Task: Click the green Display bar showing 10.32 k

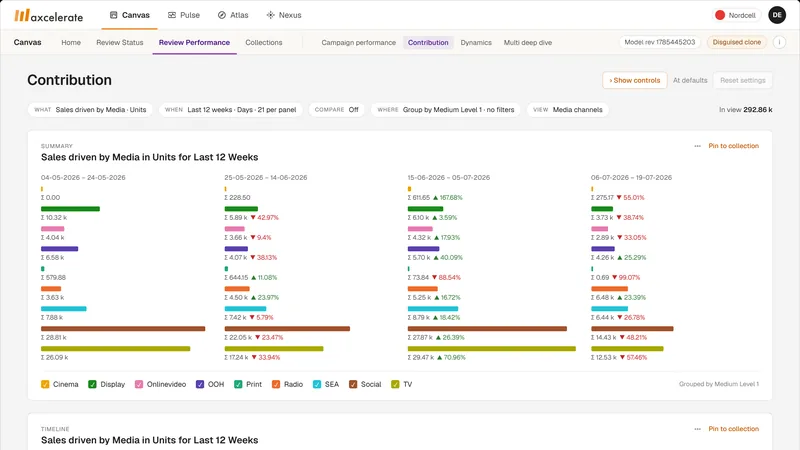Action: (70, 209)
